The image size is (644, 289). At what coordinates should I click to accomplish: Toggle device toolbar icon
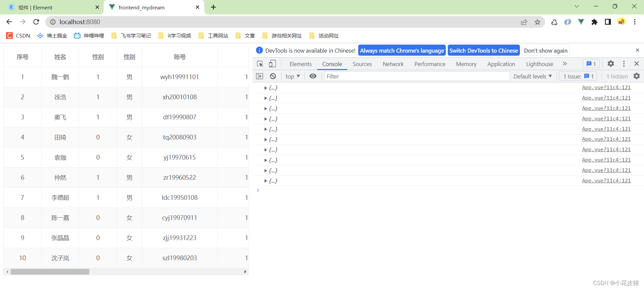(272, 64)
